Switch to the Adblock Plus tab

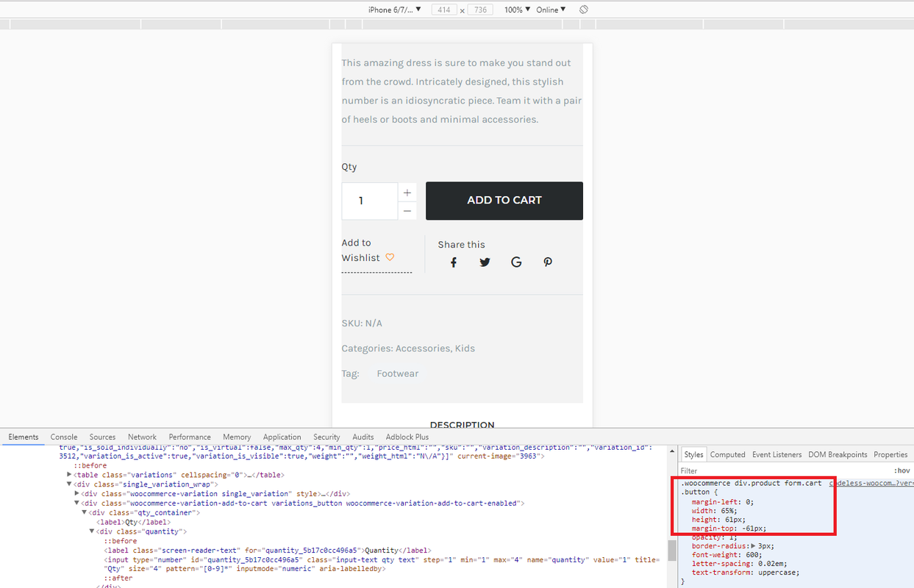[407, 437]
